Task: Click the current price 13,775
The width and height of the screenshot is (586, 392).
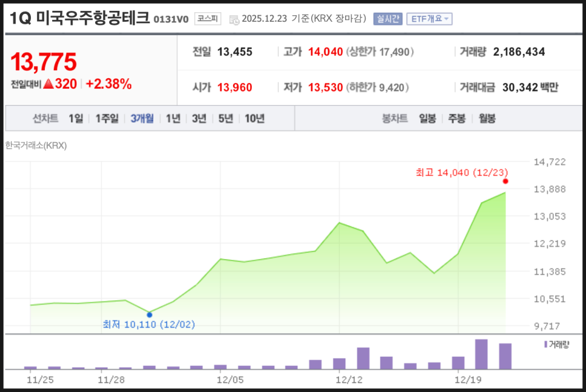Action: coord(44,62)
